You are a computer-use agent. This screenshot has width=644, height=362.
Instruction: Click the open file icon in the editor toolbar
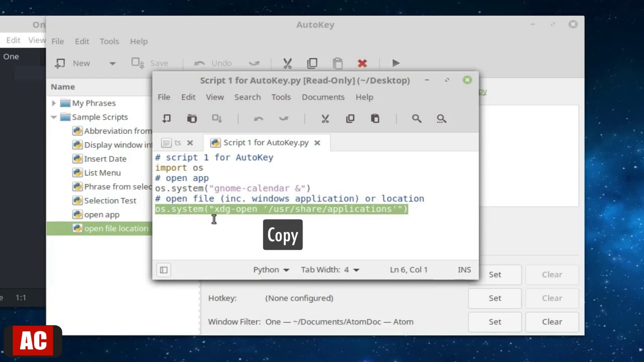(192, 119)
